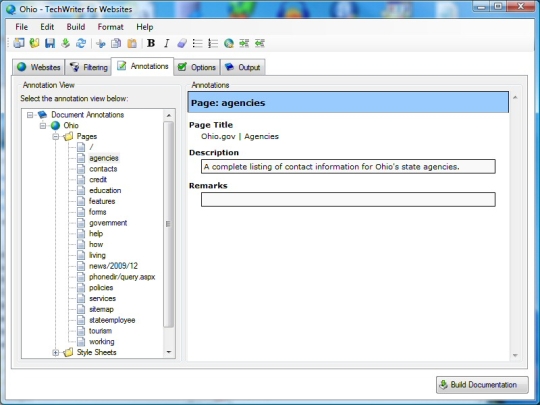The width and height of the screenshot is (540, 405).
Task: Open the Build menu
Action: point(76,27)
